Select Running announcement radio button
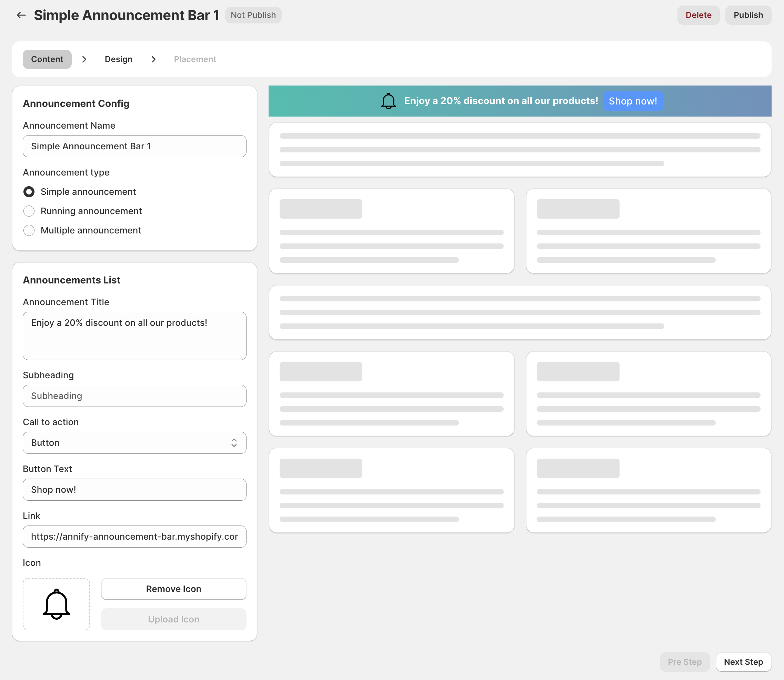 [29, 211]
